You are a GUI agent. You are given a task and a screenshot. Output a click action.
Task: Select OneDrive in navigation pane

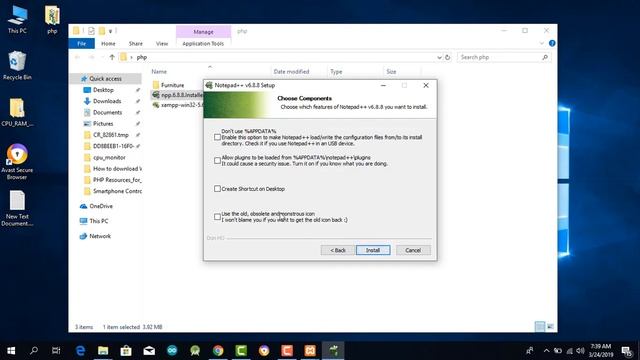[x=101, y=206]
